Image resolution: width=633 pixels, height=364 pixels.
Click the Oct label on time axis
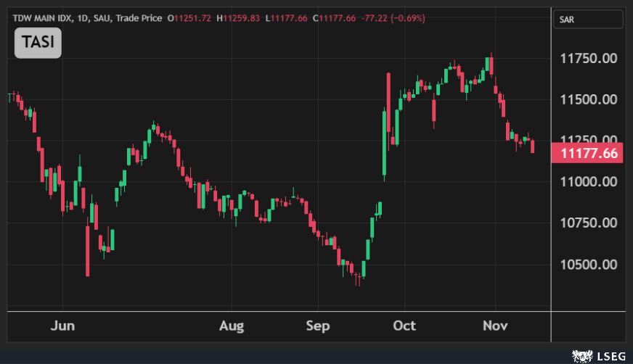(405, 326)
